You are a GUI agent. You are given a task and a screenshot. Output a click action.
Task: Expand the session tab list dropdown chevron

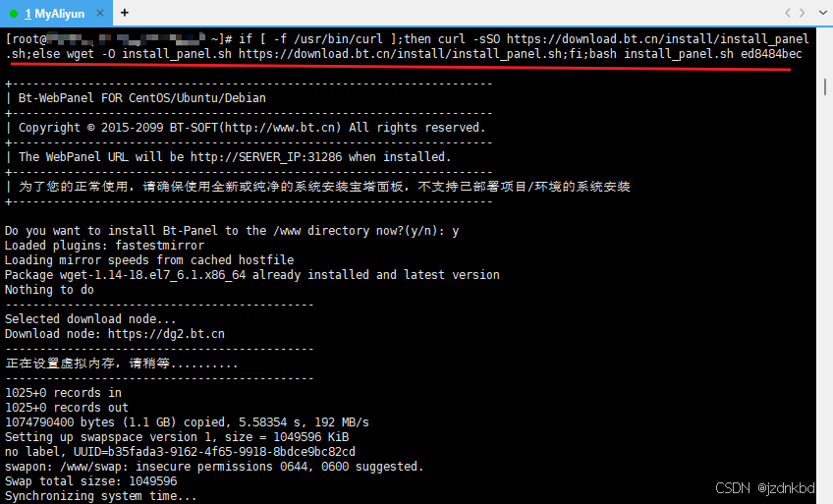pyautogui.click(x=822, y=13)
